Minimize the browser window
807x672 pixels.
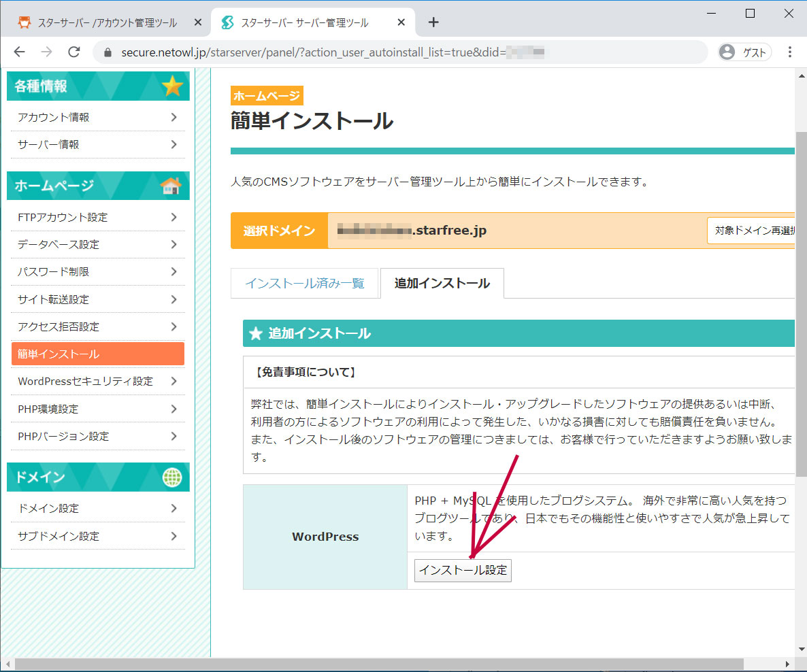[711, 14]
